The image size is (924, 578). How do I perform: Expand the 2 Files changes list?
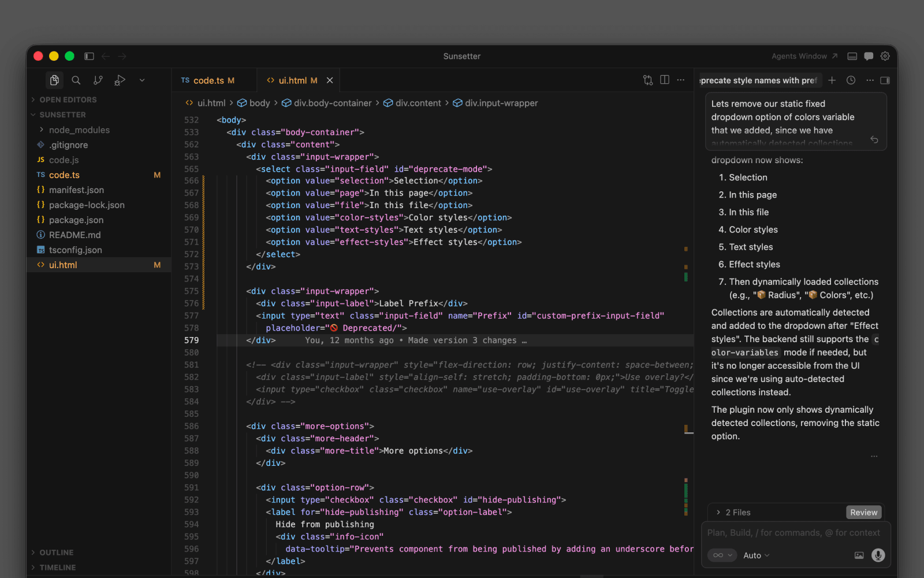[x=733, y=513]
